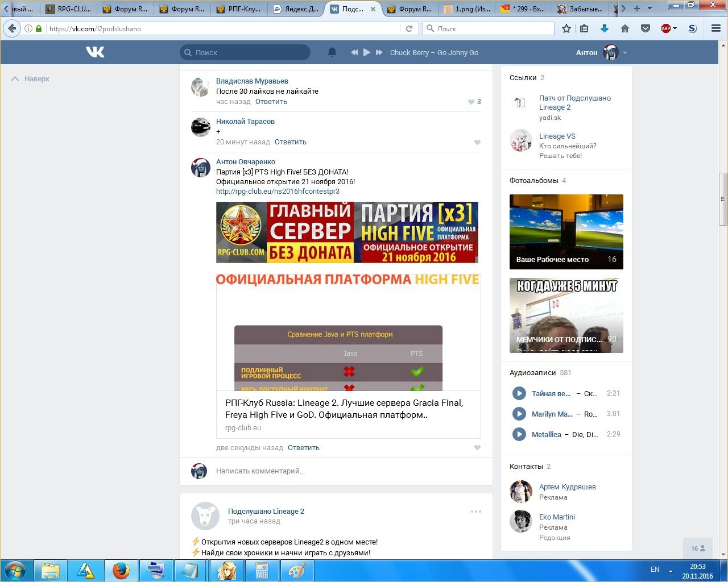Play Тайная ве... audio track
This screenshot has width=728, height=582.
pos(519,393)
